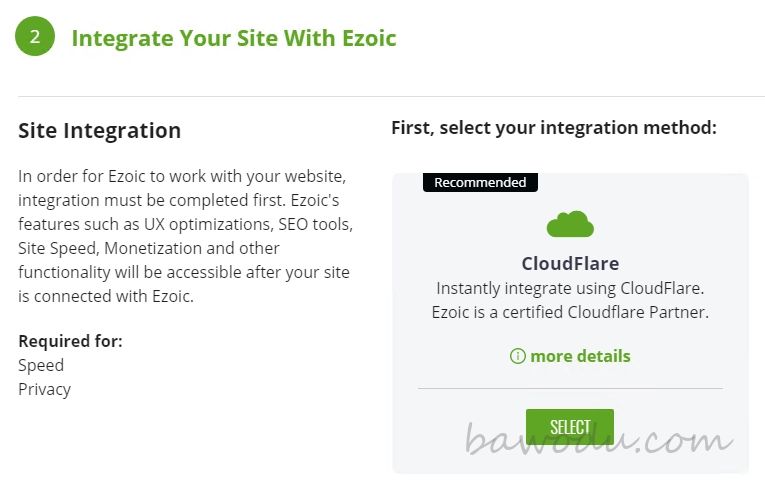Click the green CloudFlare cloud icon
This screenshot has height=488, width=765.
[570, 224]
